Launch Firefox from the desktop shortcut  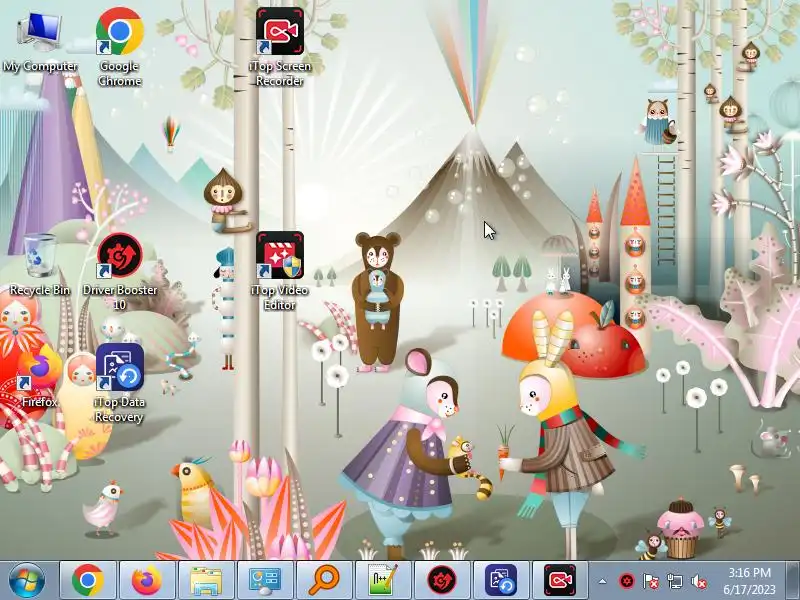40,376
